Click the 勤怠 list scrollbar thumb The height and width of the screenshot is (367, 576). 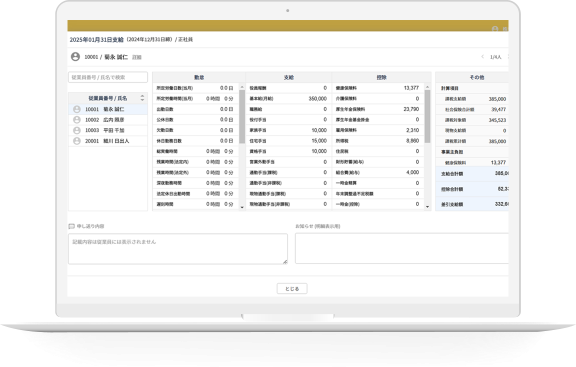pyautogui.click(x=242, y=116)
